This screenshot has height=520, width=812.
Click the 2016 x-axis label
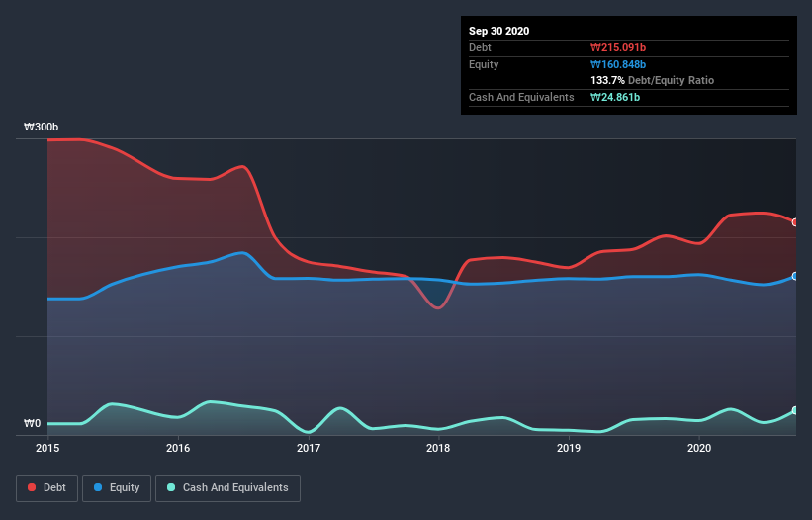[178, 448]
